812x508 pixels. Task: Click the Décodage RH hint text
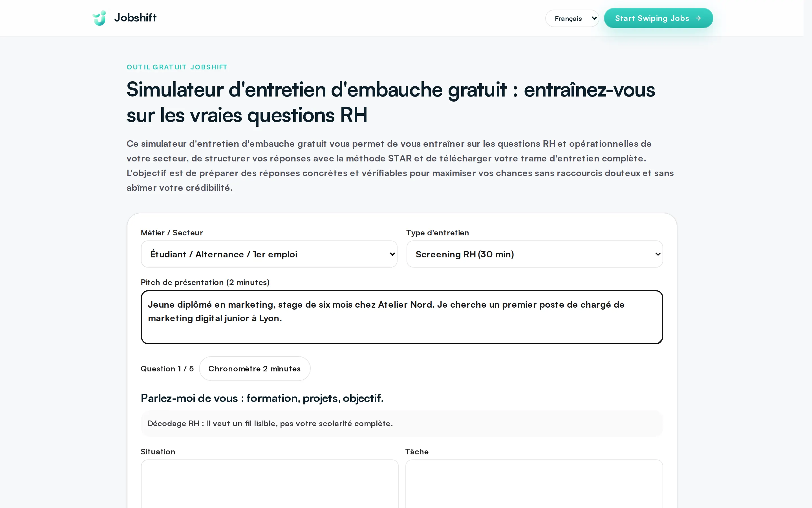pyautogui.click(x=270, y=423)
